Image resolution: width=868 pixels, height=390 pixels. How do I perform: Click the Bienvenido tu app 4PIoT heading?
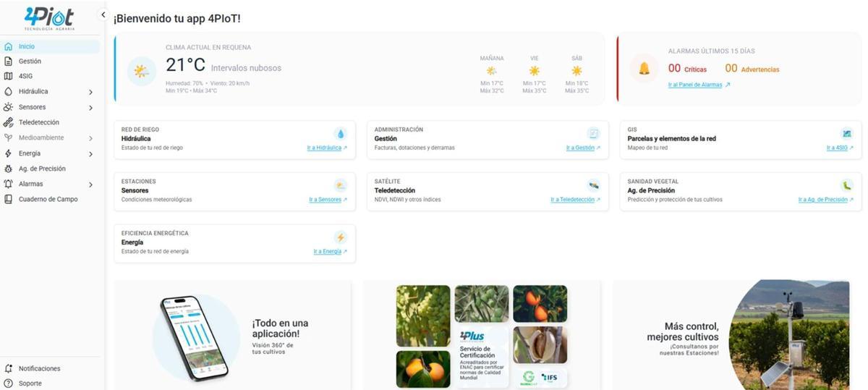click(177, 17)
